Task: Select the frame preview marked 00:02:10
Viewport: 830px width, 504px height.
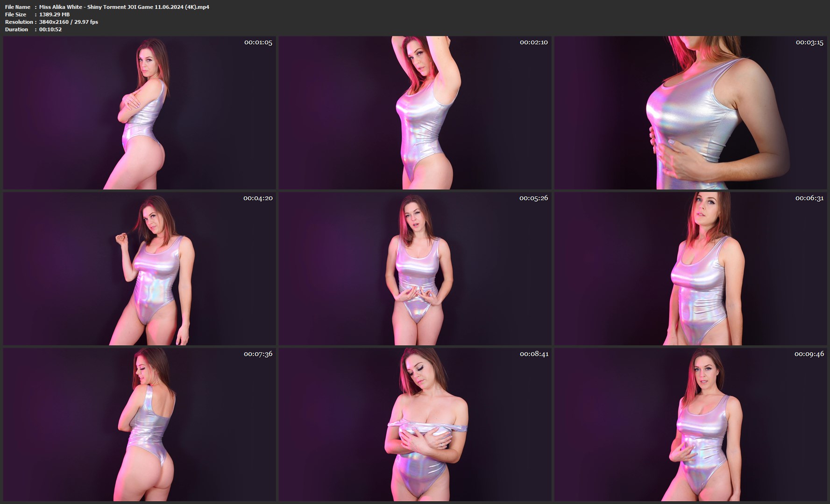Action: [x=415, y=113]
